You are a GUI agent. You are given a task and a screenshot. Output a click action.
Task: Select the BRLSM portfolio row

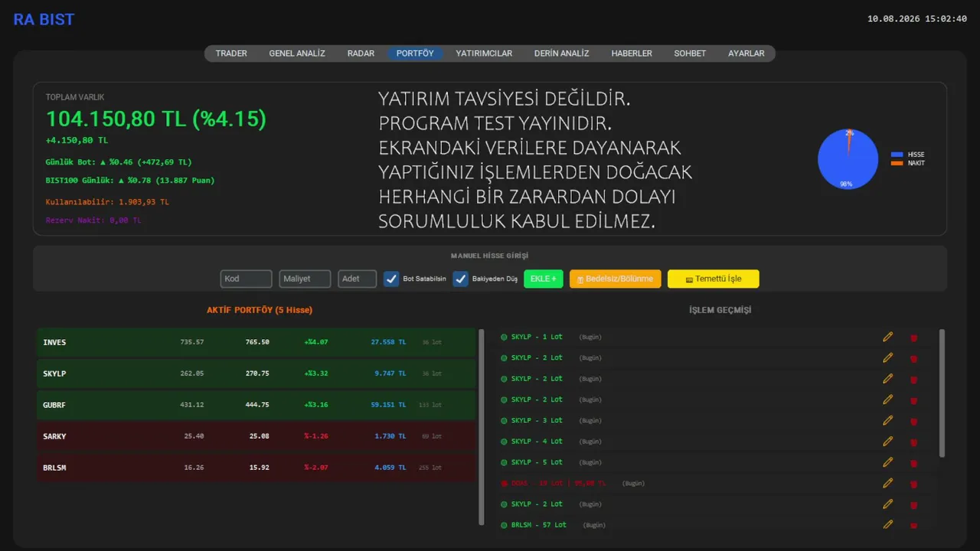pos(256,468)
